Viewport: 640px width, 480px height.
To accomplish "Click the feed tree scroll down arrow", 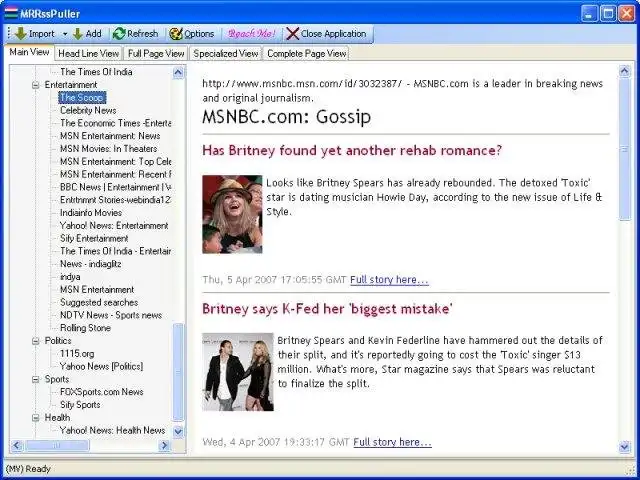I will [x=178, y=431].
